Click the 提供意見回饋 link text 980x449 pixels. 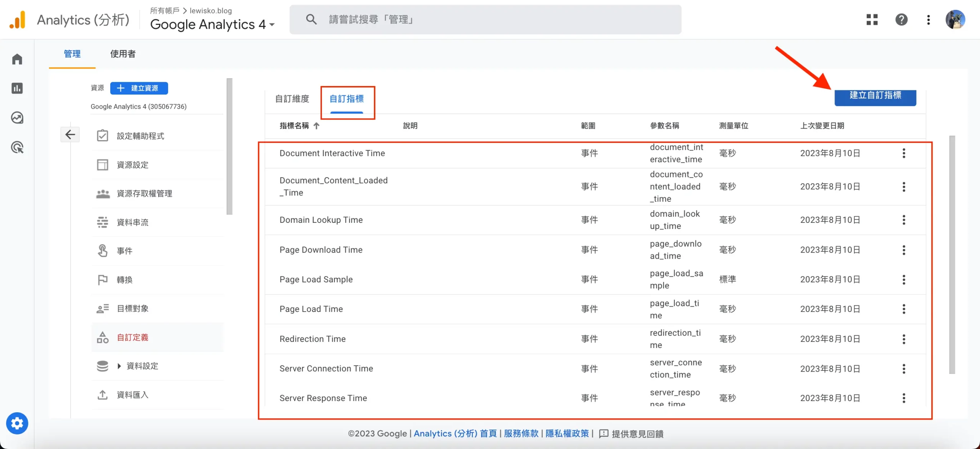pyautogui.click(x=637, y=434)
